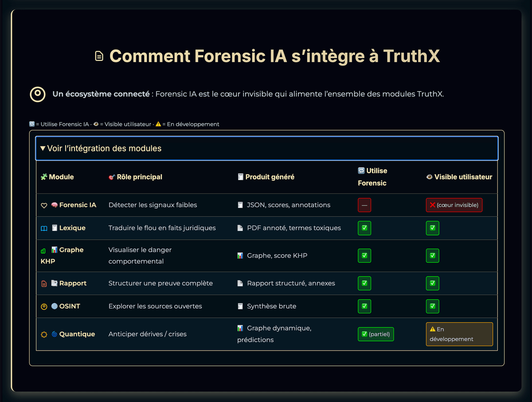Click the eye icon in 'Visible utilisateur' header

[x=429, y=177]
